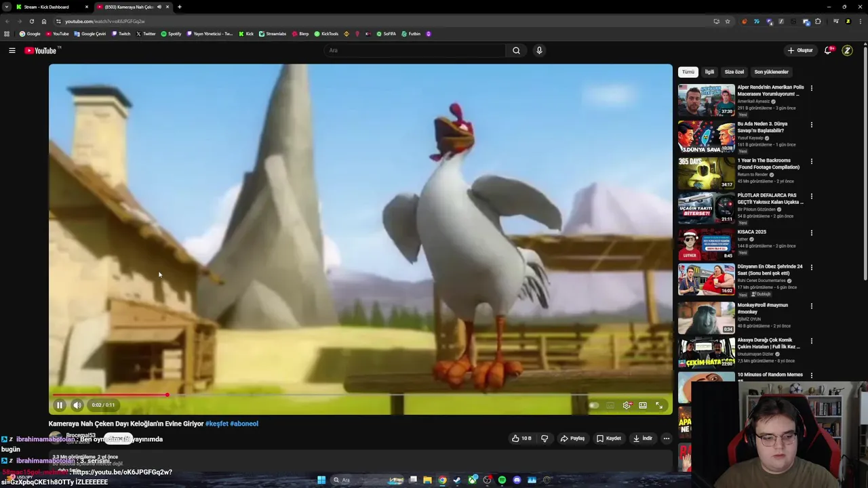Open the notifications bell

tap(828, 50)
